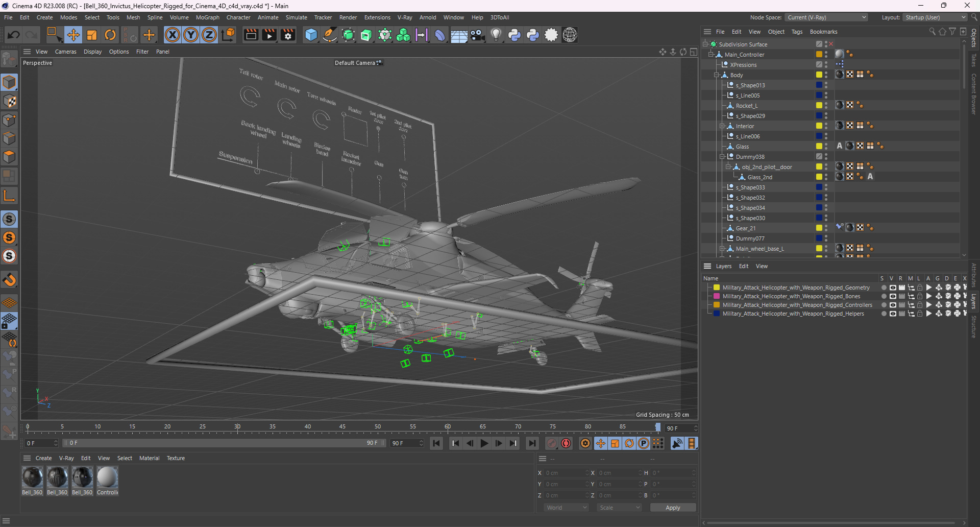Expand Main_wheel_base_L object

click(722, 249)
